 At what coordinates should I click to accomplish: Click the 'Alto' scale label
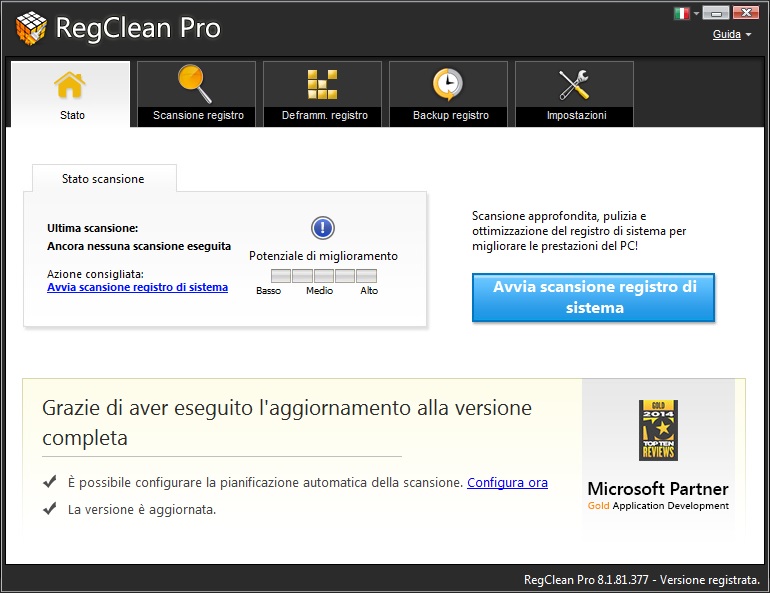click(x=369, y=291)
